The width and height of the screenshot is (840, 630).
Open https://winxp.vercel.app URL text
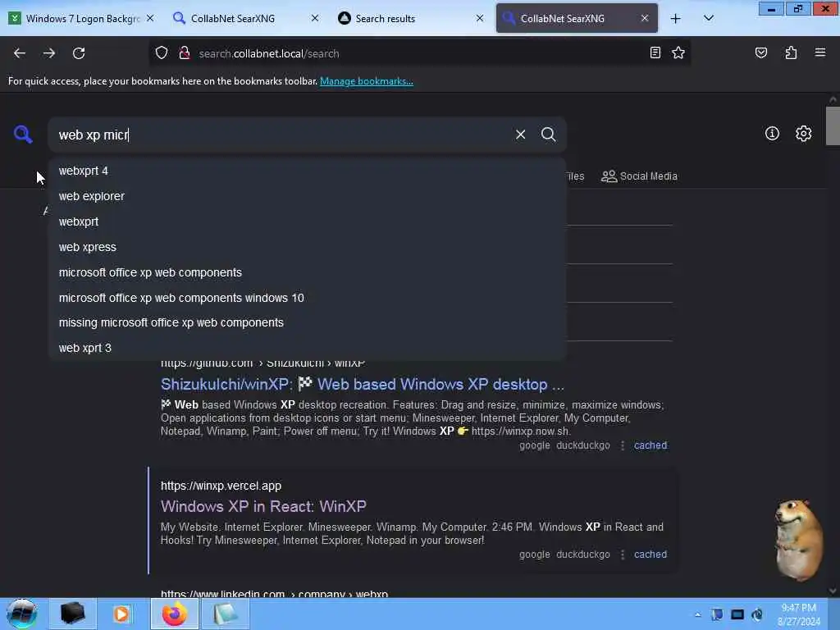pos(221,486)
